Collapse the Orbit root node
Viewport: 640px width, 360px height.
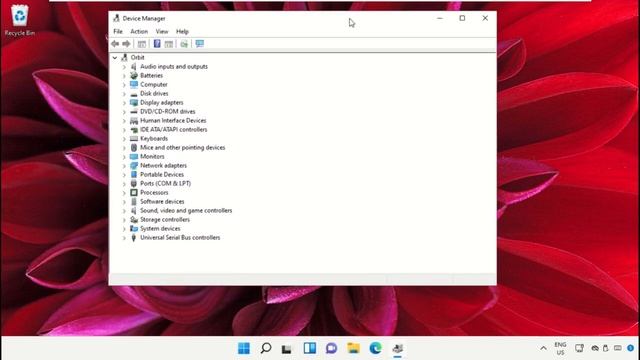115,58
